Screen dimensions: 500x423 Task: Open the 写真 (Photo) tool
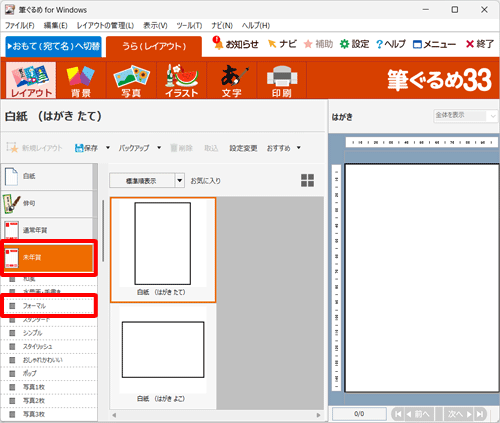point(131,80)
